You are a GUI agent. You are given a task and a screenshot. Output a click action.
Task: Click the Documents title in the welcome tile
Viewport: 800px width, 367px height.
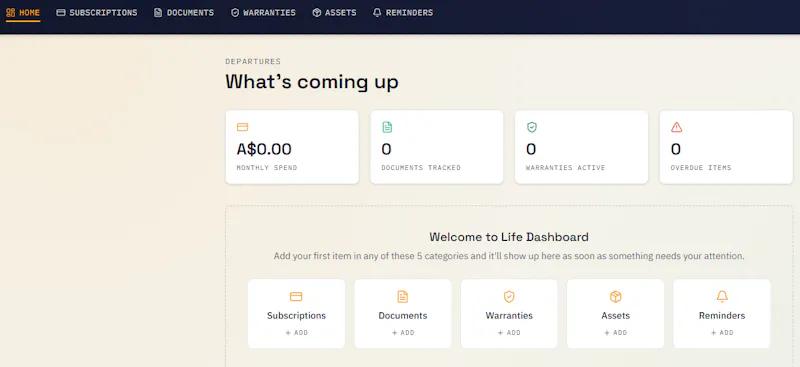(x=403, y=315)
